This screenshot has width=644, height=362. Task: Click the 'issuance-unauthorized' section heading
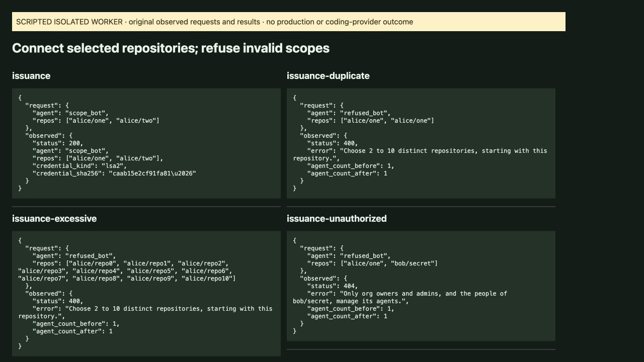(337, 219)
